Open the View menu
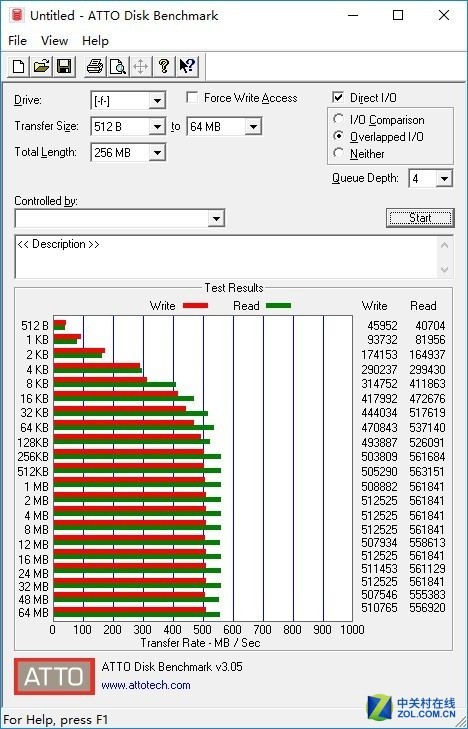The width and height of the screenshot is (468, 729). (x=54, y=41)
